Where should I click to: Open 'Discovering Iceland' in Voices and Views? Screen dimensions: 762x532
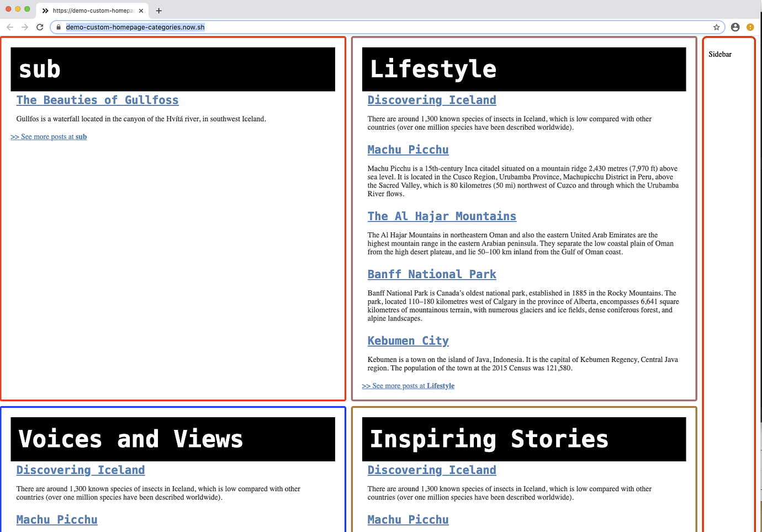pos(81,470)
